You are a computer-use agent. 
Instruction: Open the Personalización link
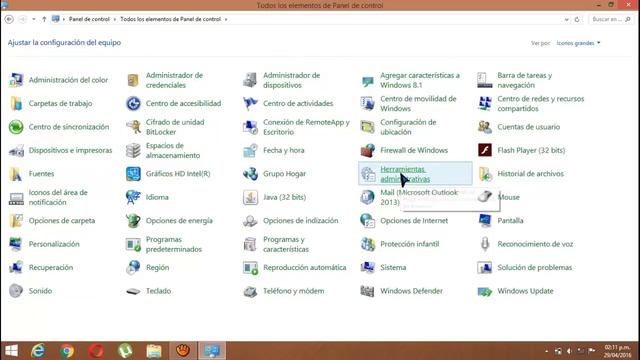pos(54,244)
